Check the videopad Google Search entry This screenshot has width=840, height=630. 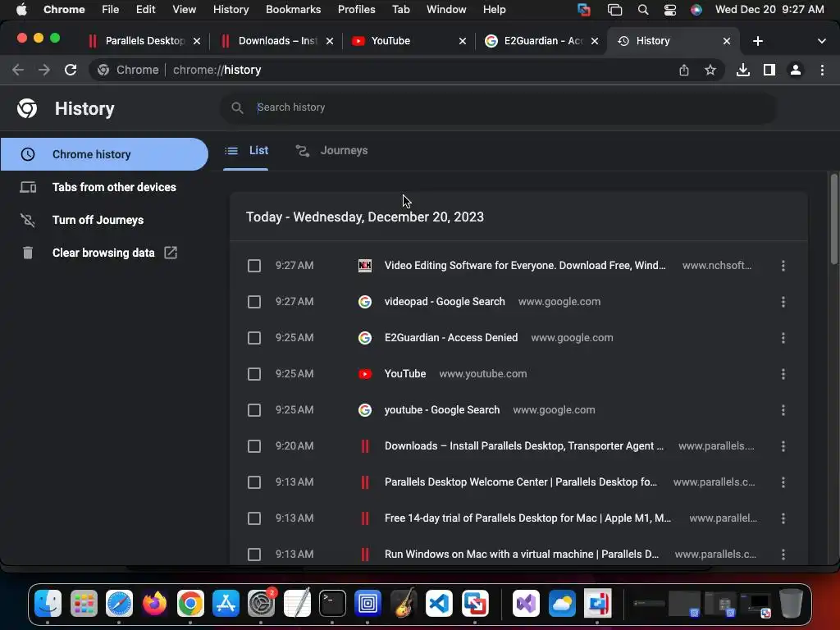pos(254,302)
